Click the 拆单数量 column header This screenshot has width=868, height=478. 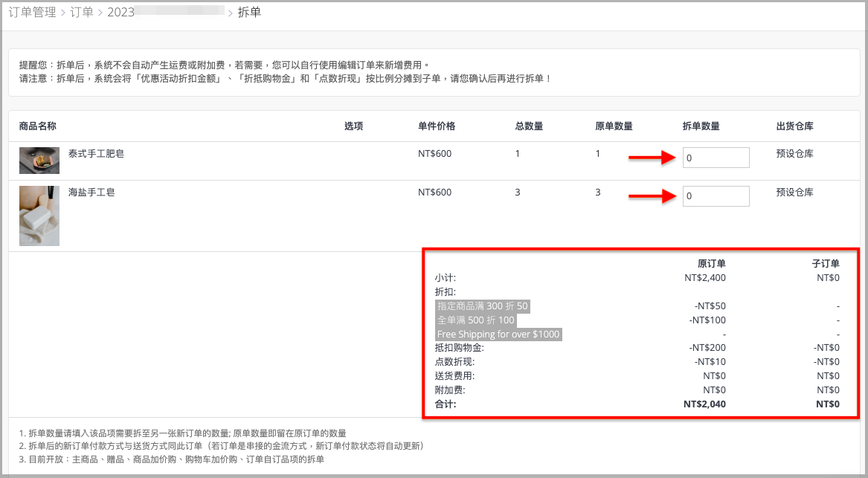pos(701,126)
